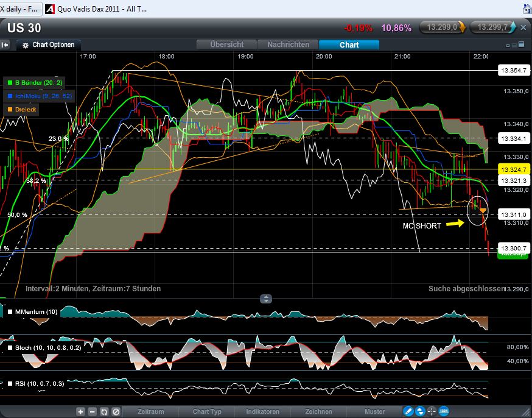
Task: Click the Suche abgeschlossen status text
Action: (466, 289)
